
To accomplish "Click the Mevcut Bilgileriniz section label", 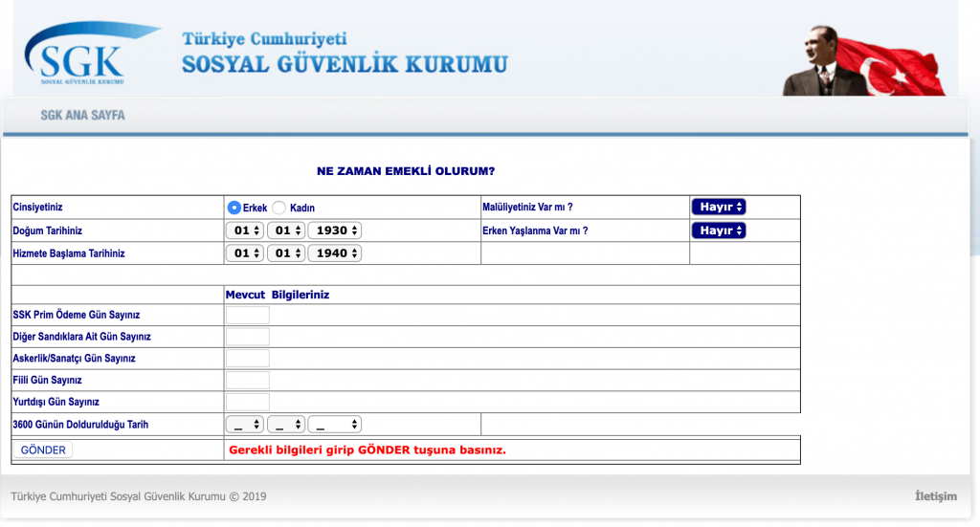I will click(277, 295).
